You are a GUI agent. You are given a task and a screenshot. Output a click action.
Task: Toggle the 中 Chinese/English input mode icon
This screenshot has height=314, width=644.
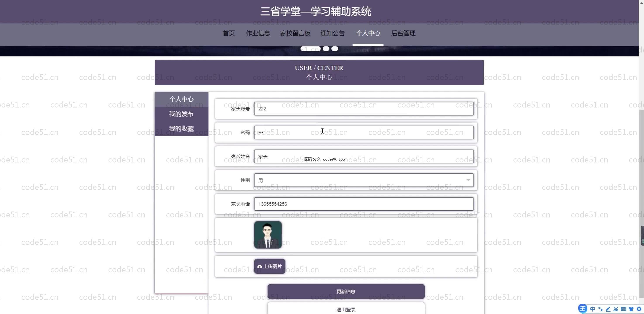[592, 309]
